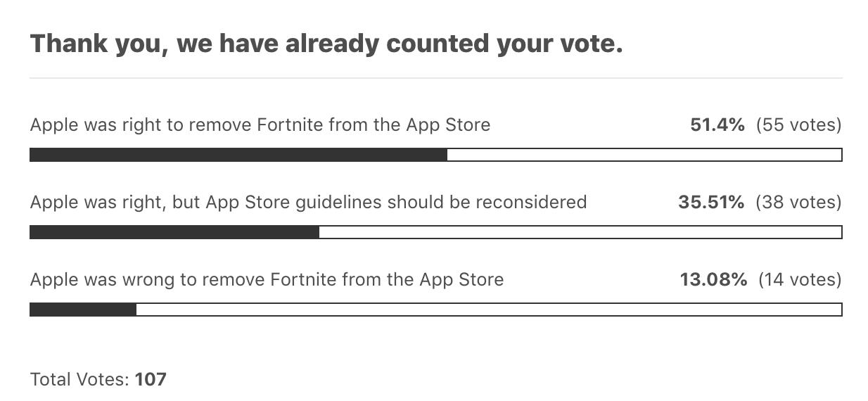Click the 51.4% result percentage

pyautogui.click(x=717, y=125)
